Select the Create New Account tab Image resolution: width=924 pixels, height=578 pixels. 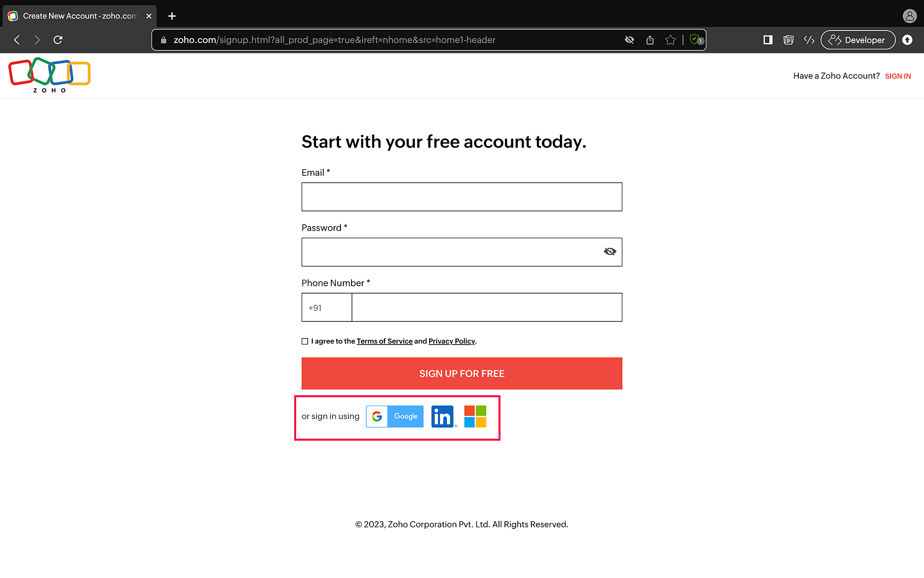point(79,16)
